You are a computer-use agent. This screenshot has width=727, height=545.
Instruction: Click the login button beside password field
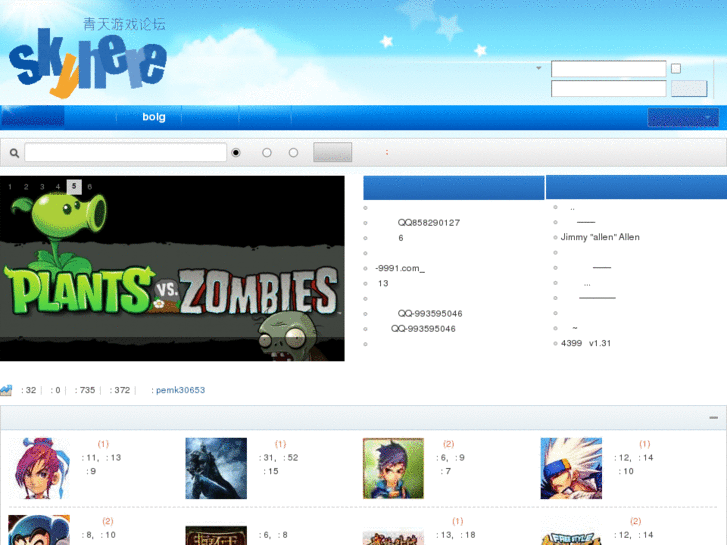[689, 88]
